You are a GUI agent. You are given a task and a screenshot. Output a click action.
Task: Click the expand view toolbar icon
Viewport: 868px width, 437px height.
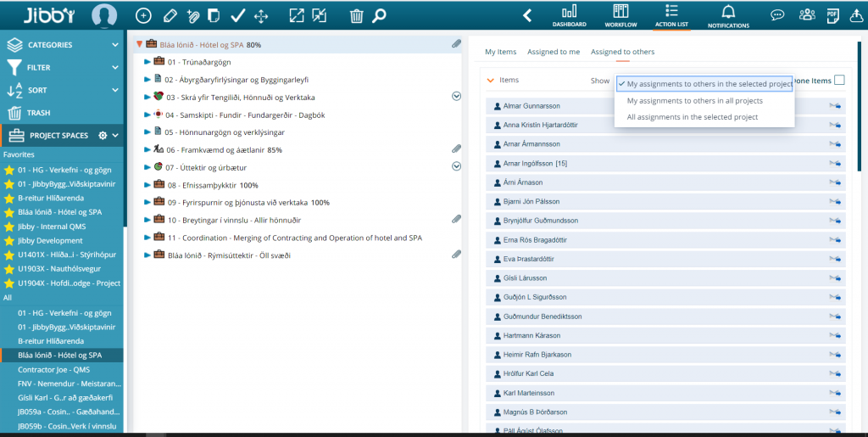(x=297, y=16)
